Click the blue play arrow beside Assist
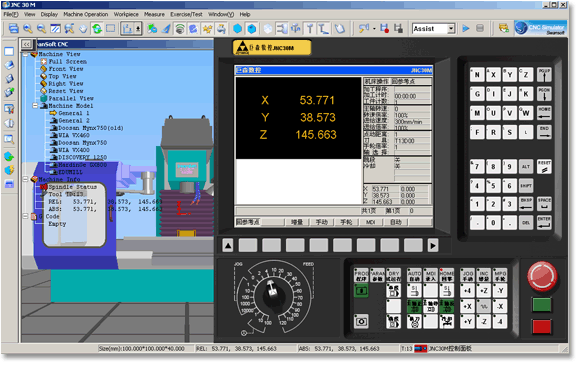 [x=466, y=29]
